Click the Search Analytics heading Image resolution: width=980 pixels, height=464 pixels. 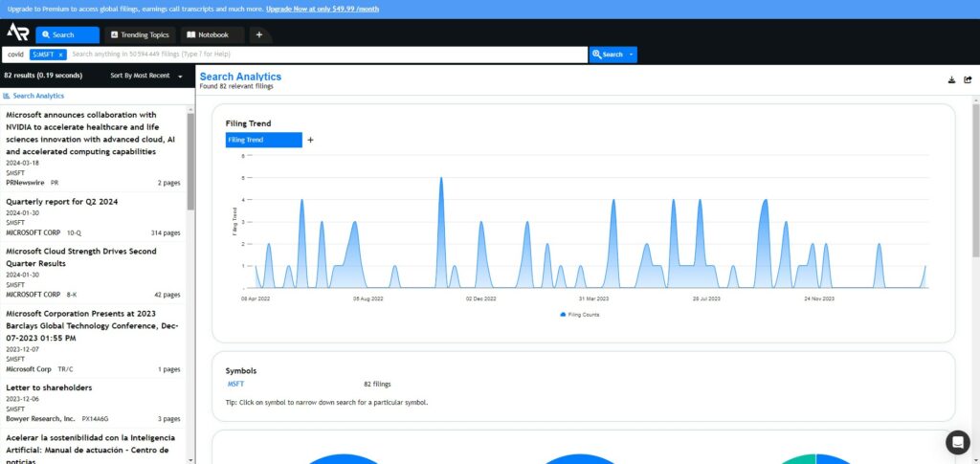point(240,77)
